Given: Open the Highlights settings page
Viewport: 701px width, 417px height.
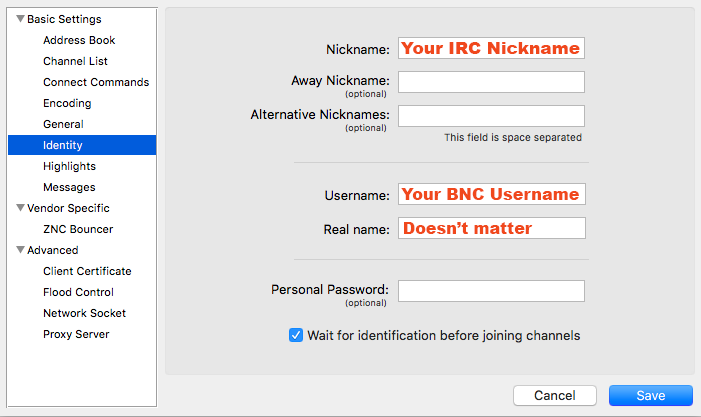Looking at the screenshot, I should click(x=69, y=166).
